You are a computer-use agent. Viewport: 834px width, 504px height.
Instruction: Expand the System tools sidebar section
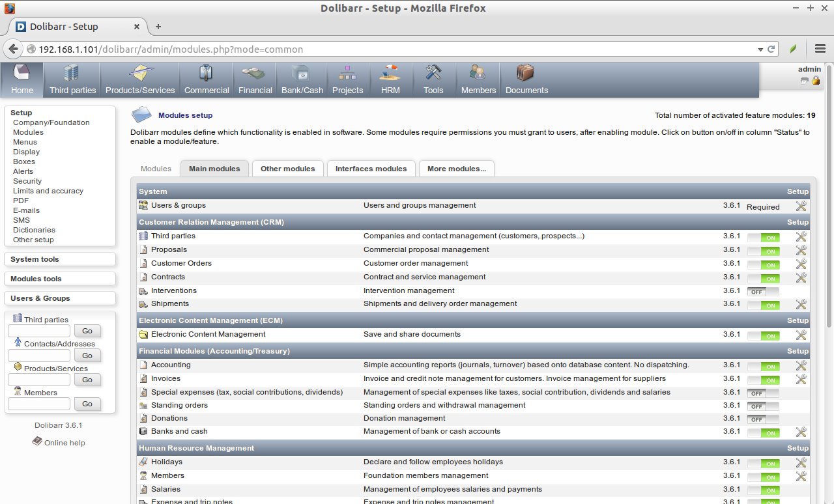click(x=35, y=259)
